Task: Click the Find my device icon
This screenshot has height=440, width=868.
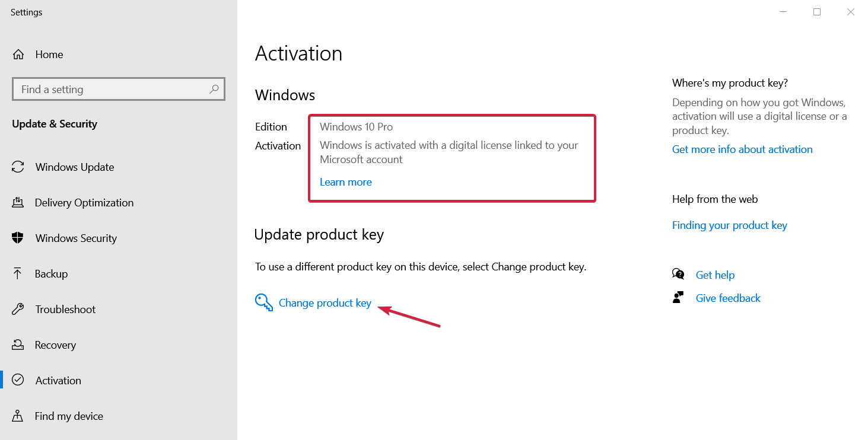Action: [18, 416]
